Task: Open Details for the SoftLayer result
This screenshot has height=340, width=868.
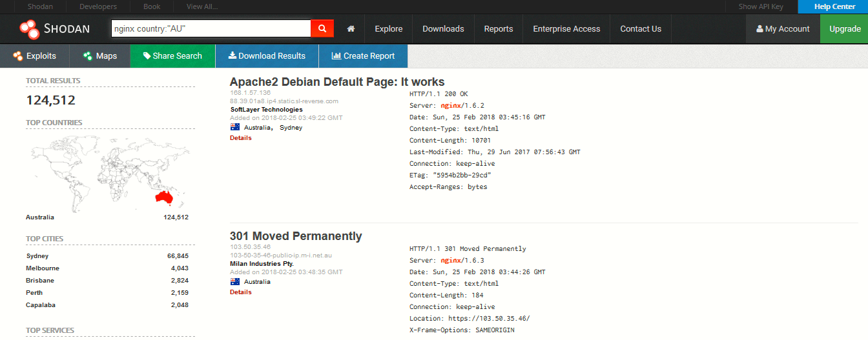Action: [x=241, y=138]
